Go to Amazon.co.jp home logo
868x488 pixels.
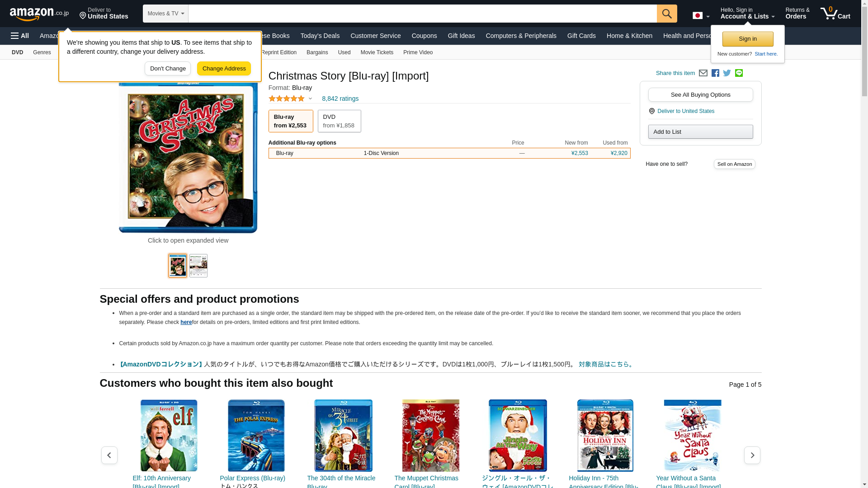(39, 14)
